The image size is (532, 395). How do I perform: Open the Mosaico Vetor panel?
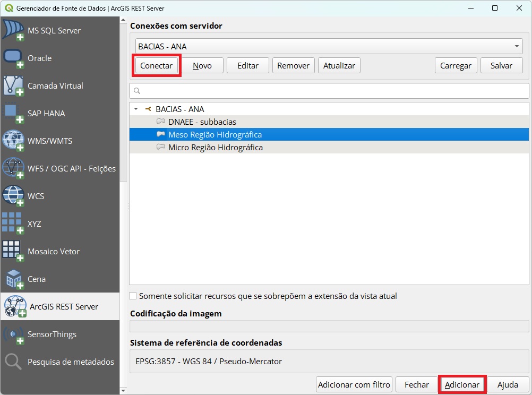(x=53, y=252)
